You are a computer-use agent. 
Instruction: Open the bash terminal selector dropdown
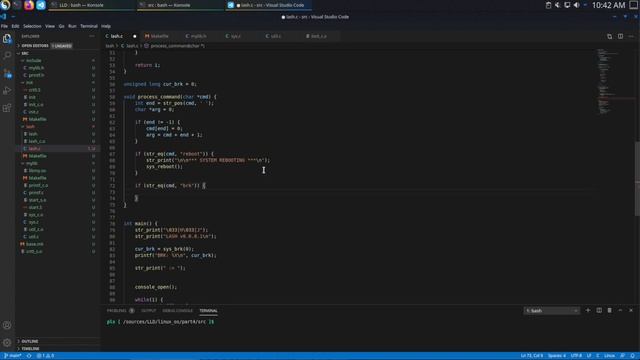(551, 311)
